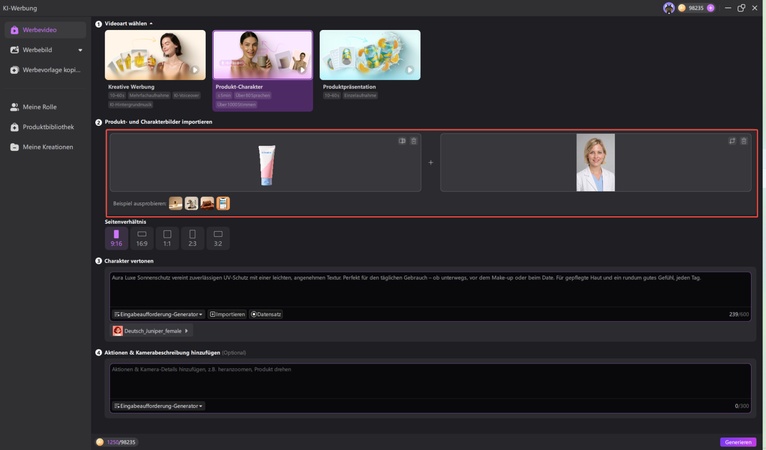
Task: Click the Meine Rolle people icon
Action: click(15, 107)
